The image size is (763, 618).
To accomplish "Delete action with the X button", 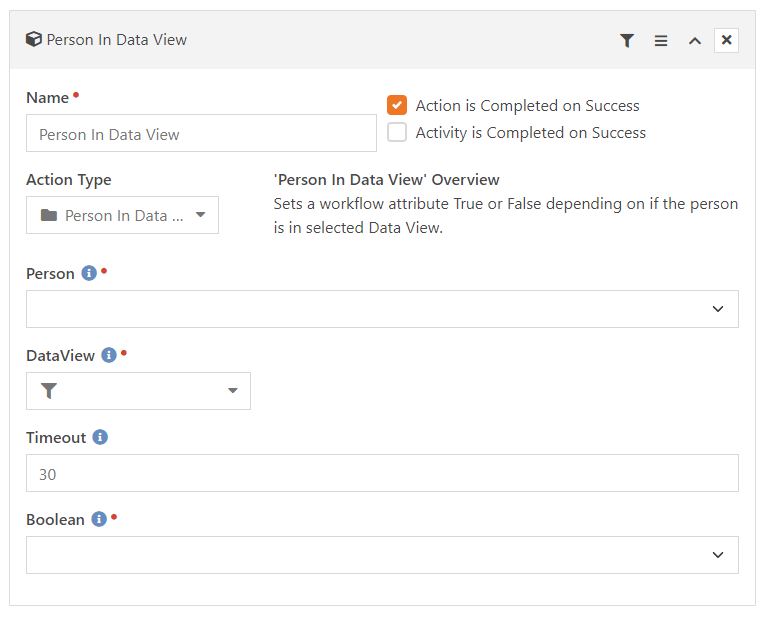I will tap(726, 40).
